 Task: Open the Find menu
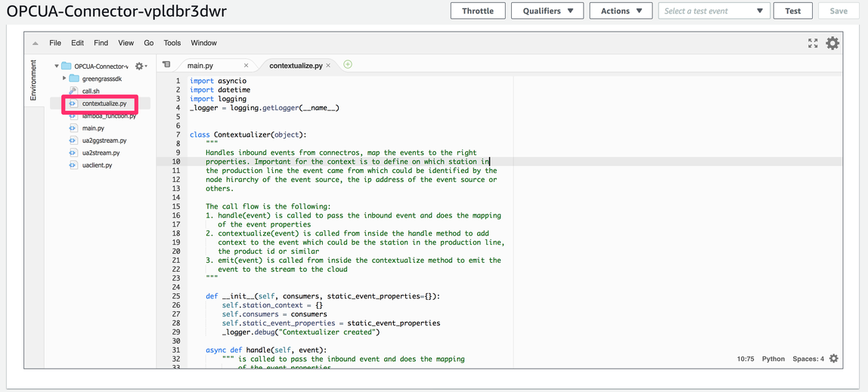101,43
